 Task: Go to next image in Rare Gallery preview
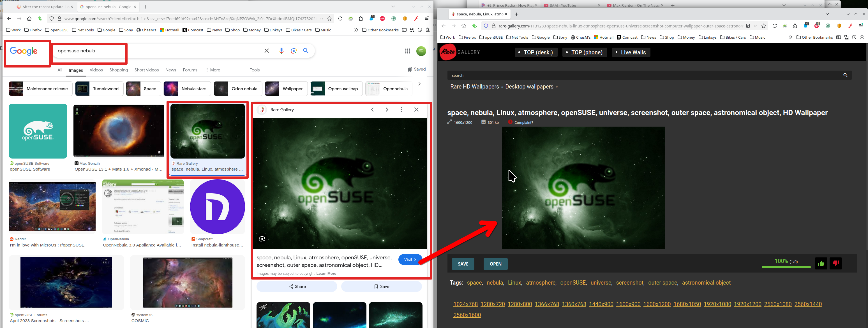pyautogui.click(x=387, y=110)
